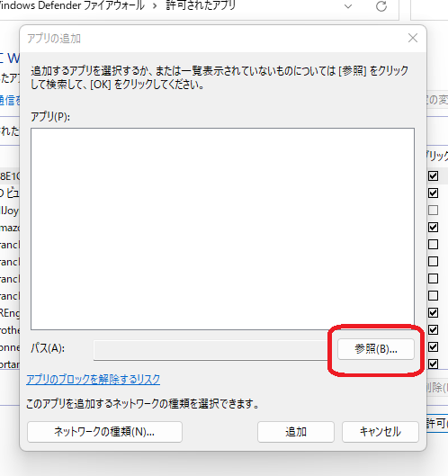The height and width of the screenshot is (476, 448).
Task: Toggle the greyed unchecked third checkbox
Action: [x=433, y=210]
